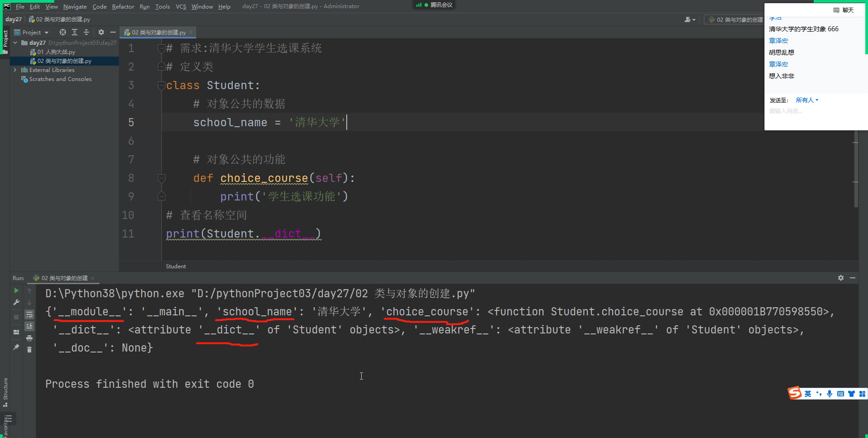This screenshot has width=868, height=438.
Task: Hide the Run panel with minus icon
Action: pos(853,278)
